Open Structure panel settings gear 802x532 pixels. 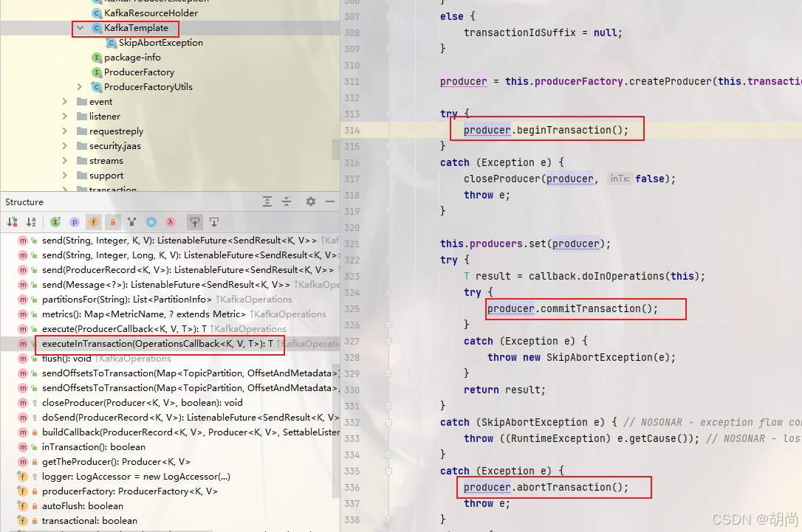310,201
